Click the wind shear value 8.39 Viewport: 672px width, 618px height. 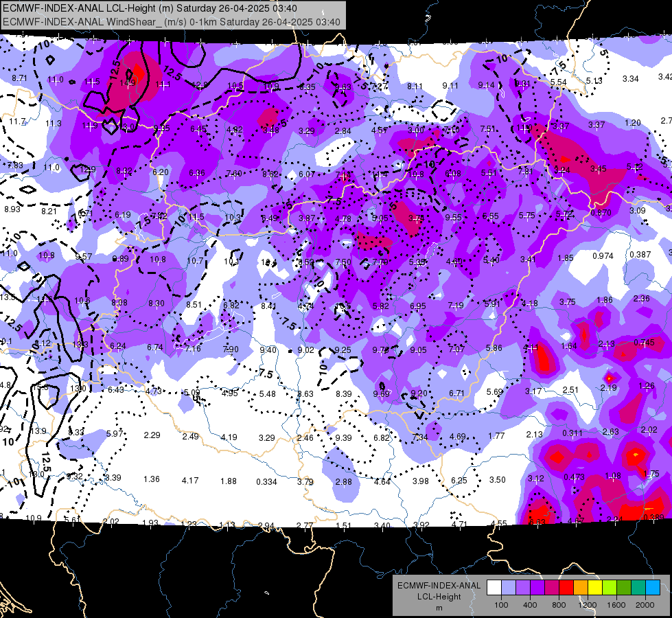point(344,394)
